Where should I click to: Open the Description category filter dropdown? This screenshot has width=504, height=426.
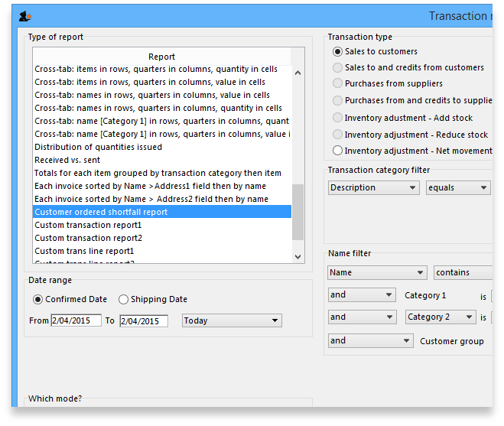(373, 187)
